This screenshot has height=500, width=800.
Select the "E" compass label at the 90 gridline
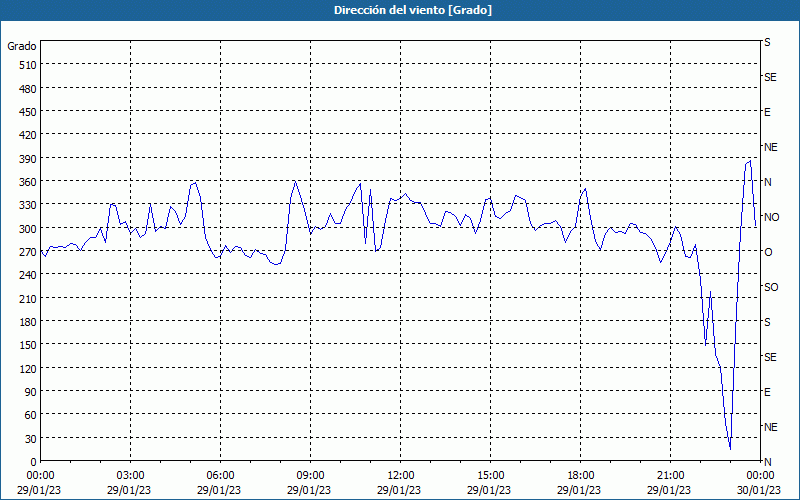(x=767, y=392)
